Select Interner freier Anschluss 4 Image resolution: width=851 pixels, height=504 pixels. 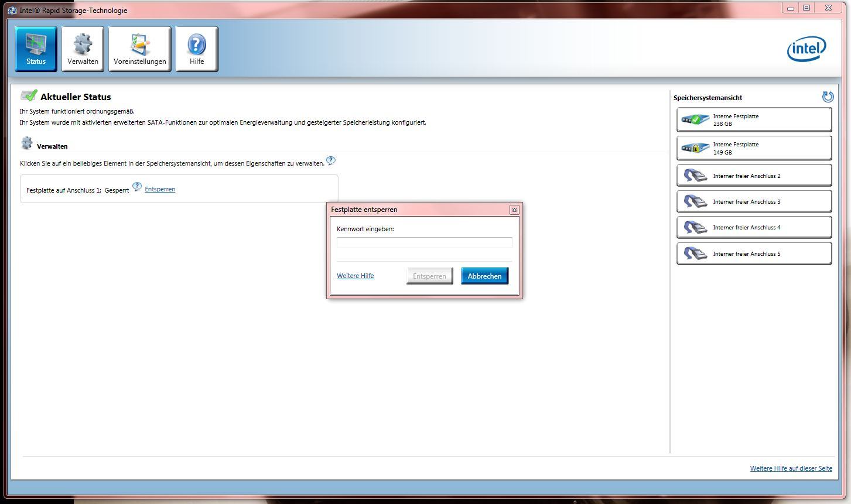pyautogui.click(x=754, y=227)
